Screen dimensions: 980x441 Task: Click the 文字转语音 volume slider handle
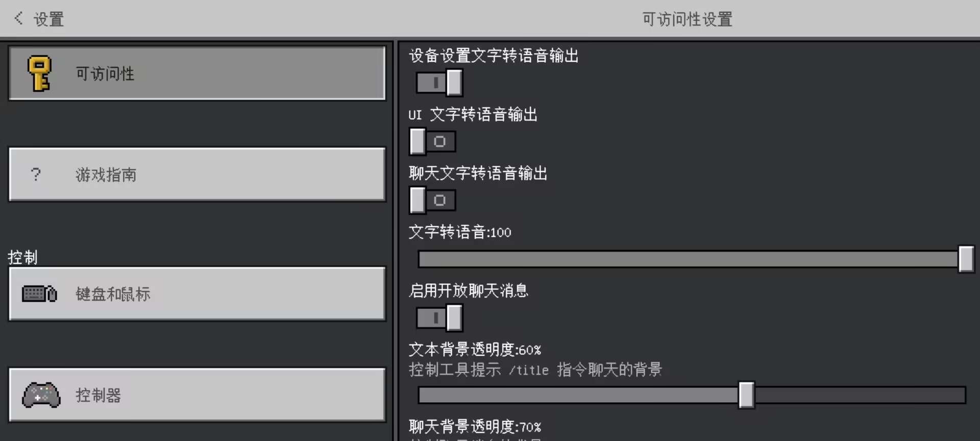tap(966, 259)
